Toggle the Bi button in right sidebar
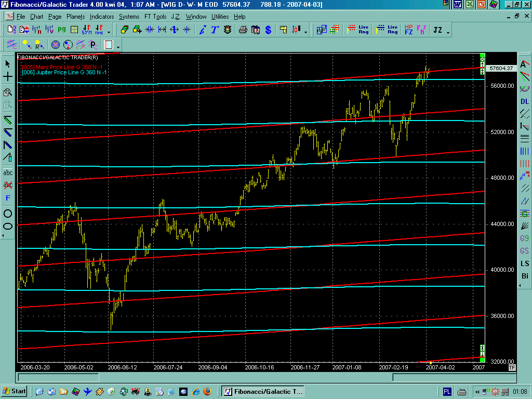 click(x=525, y=276)
